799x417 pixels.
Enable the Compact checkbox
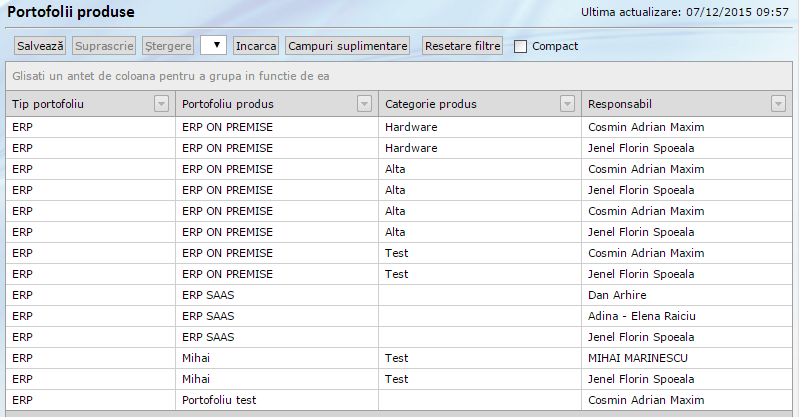tap(520, 46)
